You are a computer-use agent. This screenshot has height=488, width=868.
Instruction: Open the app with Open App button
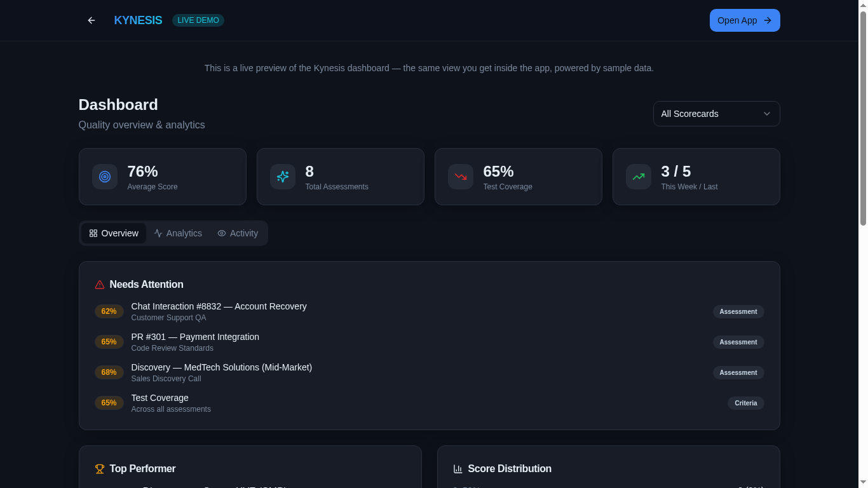point(745,20)
